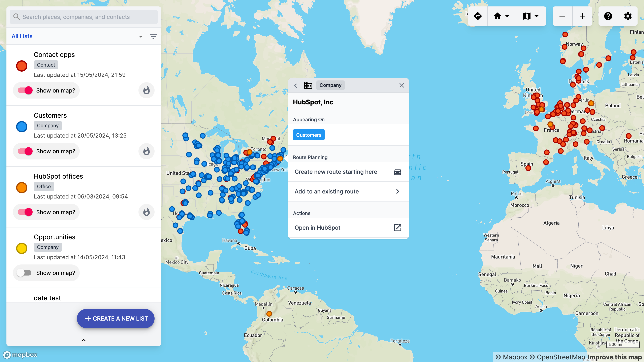
Task: Collapse the list panel with bottom chevron
Action: (x=84, y=340)
